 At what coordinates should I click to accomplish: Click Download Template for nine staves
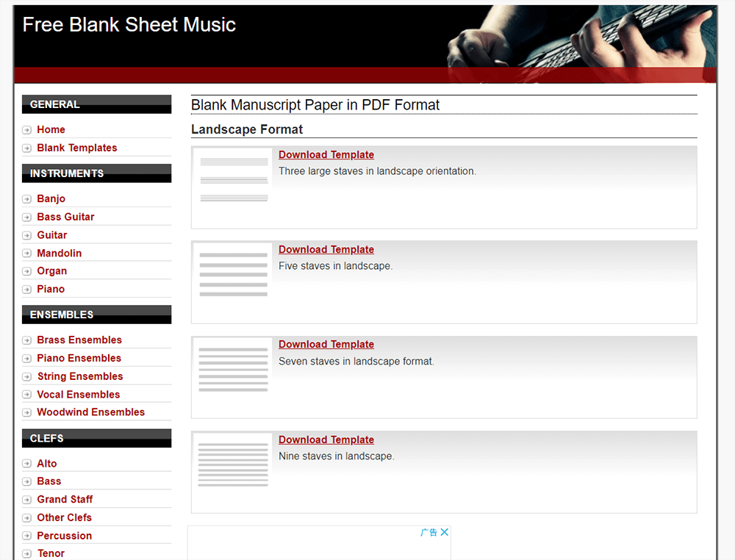click(326, 440)
